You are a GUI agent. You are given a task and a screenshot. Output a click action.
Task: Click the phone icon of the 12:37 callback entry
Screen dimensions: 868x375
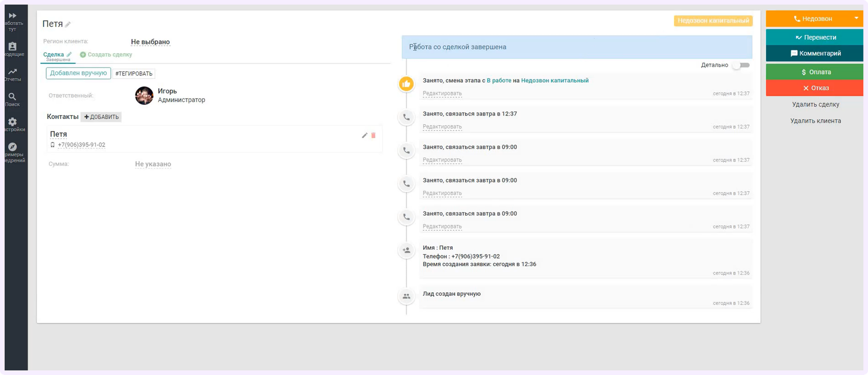(x=407, y=117)
